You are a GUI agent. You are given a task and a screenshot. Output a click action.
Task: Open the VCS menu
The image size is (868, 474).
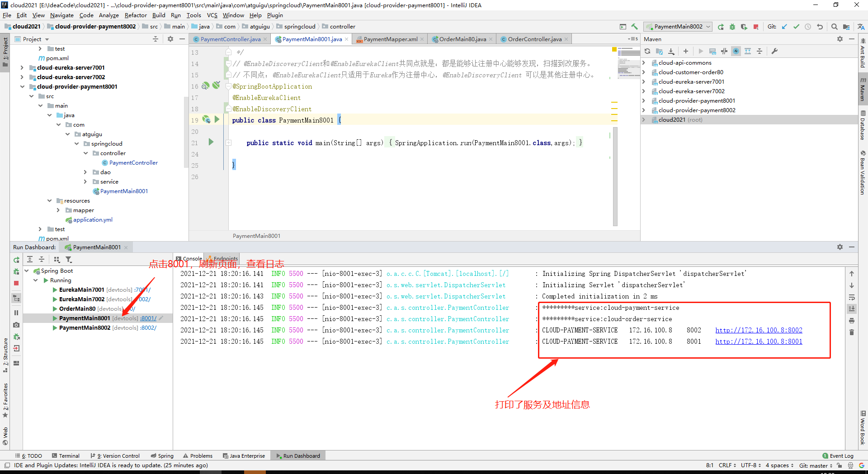[x=212, y=15]
